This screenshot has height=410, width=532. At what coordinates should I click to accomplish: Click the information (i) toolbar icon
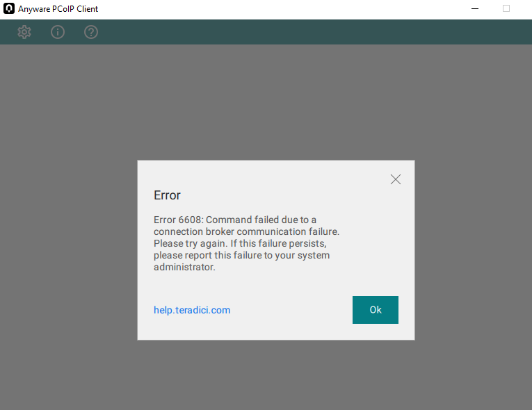(x=58, y=32)
